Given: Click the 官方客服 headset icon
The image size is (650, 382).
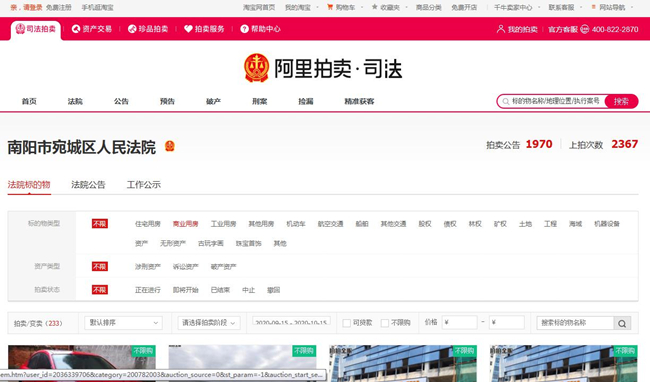Looking at the screenshot, I should click(x=585, y=29).
